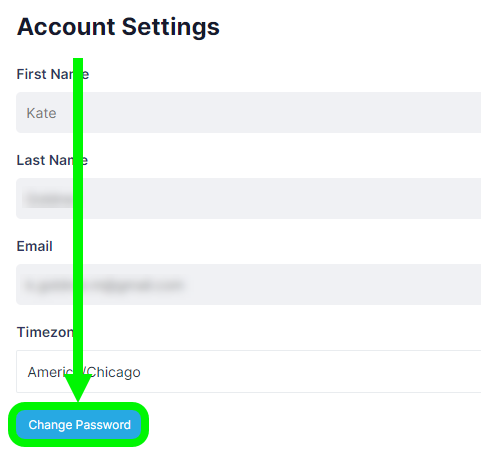Click the Timezone field label

point(45,332)
